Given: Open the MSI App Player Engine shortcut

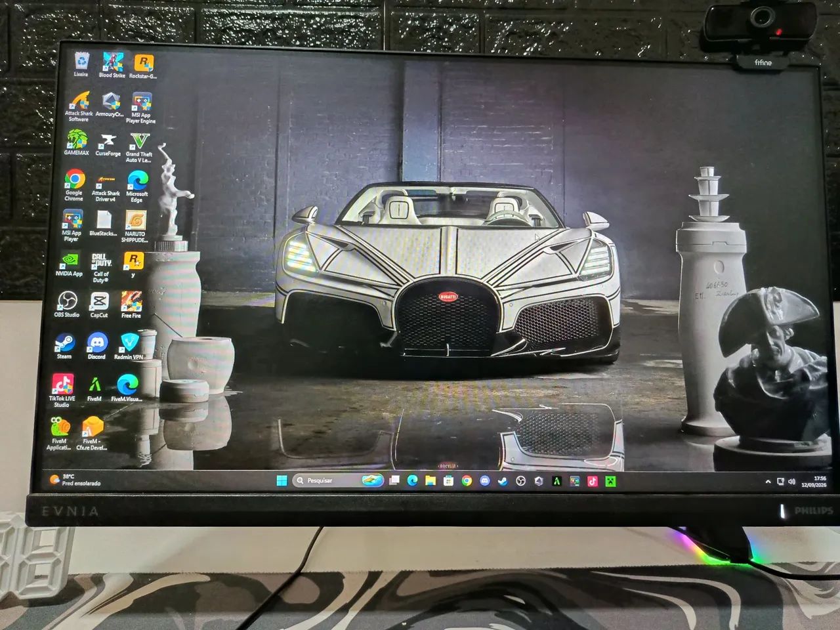Looking at the screenshot, I should pyautogui.click(x=141, y=108).
